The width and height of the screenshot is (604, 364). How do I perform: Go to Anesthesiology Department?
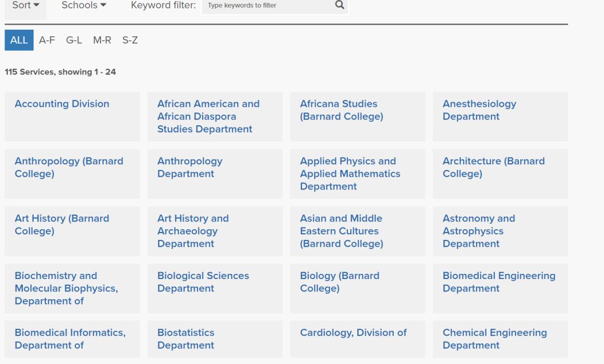click(x=479, y=110)
